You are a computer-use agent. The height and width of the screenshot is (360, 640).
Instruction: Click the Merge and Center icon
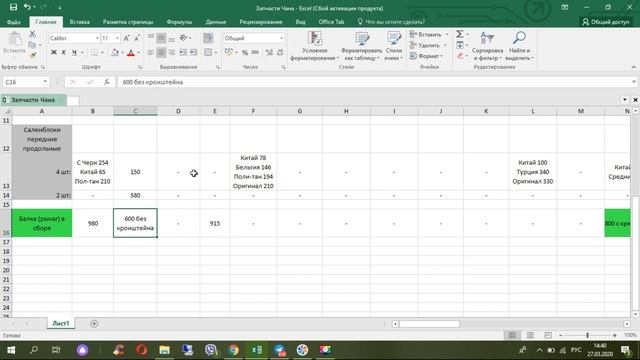pyautogui.click(x=208, y=52)
